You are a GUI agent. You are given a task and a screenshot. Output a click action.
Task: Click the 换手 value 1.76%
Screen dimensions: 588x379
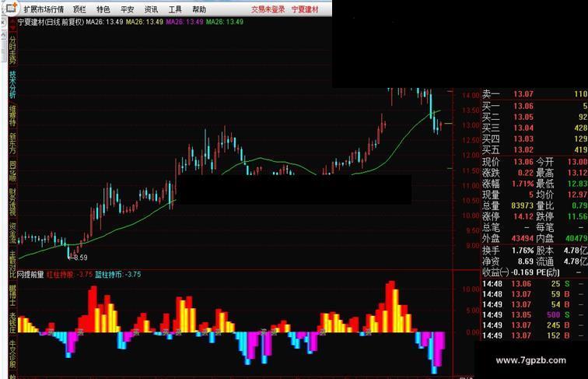coord(523,251)
